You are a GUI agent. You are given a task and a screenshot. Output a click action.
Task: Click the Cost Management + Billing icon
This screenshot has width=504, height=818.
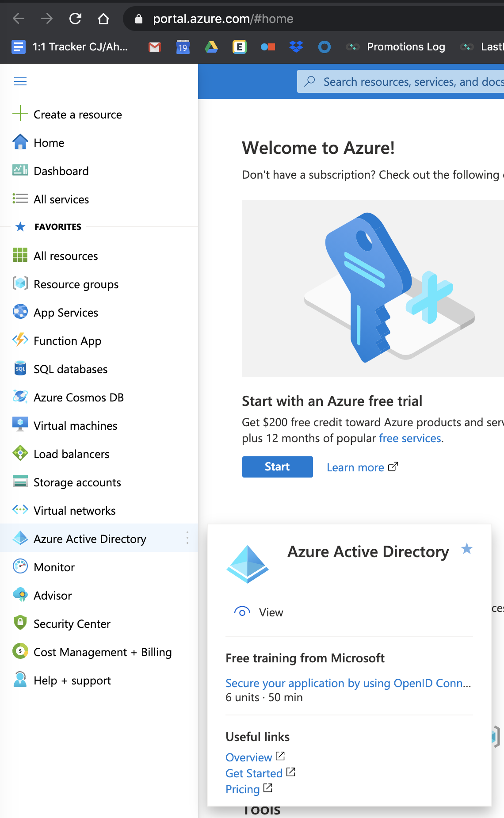[20, 651]
